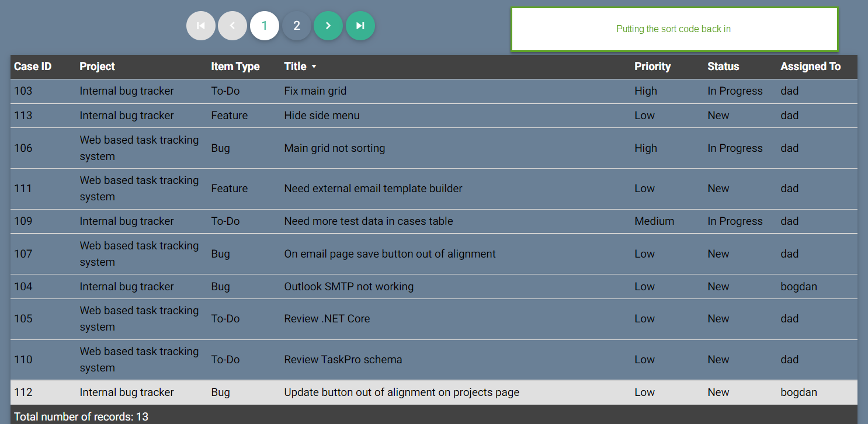
Task: Select highlighted case 112 row
Action: [x=401, y=392]
